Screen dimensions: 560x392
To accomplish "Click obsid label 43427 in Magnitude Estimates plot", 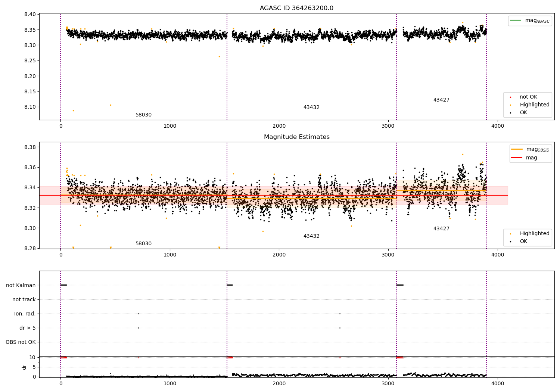I will tap(441, 229).
